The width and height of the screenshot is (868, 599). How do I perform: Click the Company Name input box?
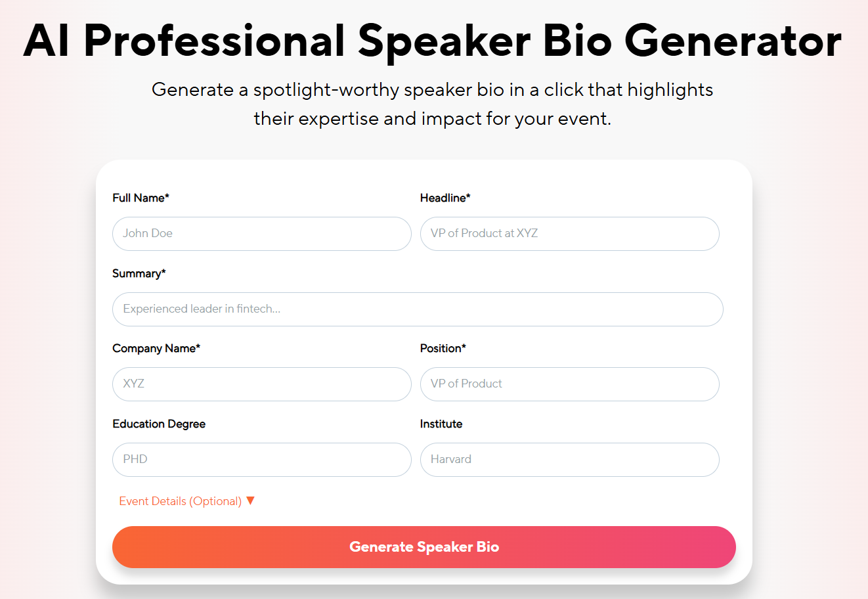pos(261,384)
